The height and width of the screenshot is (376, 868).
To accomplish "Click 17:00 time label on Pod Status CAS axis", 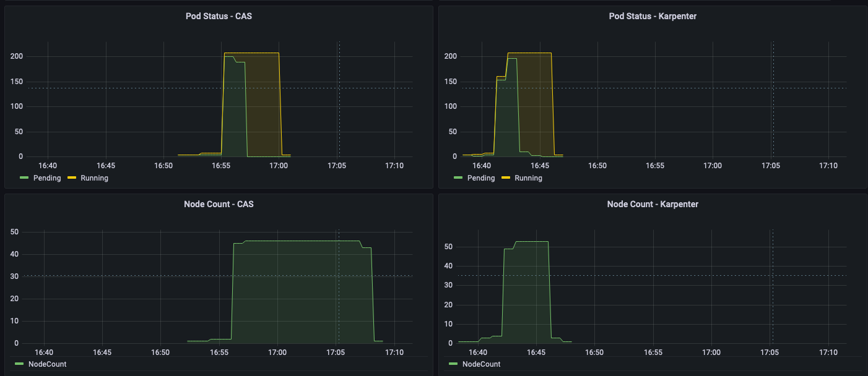I will point(279,166).
